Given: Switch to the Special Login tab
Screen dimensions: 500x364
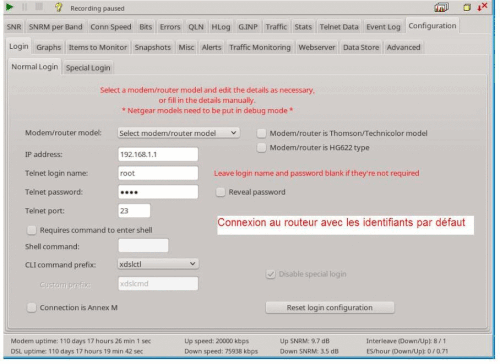Looking at the screenshot, I should coord(88,68).
